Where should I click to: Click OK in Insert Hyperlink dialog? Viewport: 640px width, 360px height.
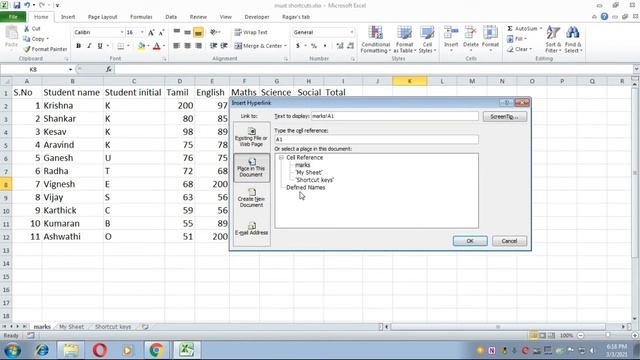[x=470, y=241]
